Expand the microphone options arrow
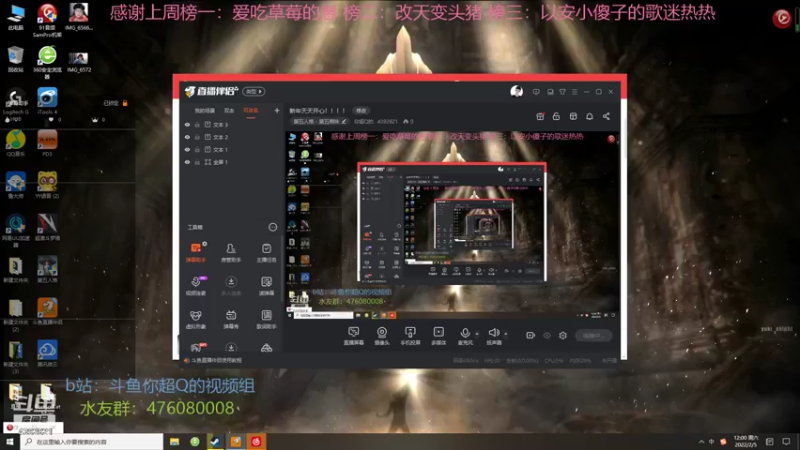Screen dimensions: 800x450 (x=477, y=334)
